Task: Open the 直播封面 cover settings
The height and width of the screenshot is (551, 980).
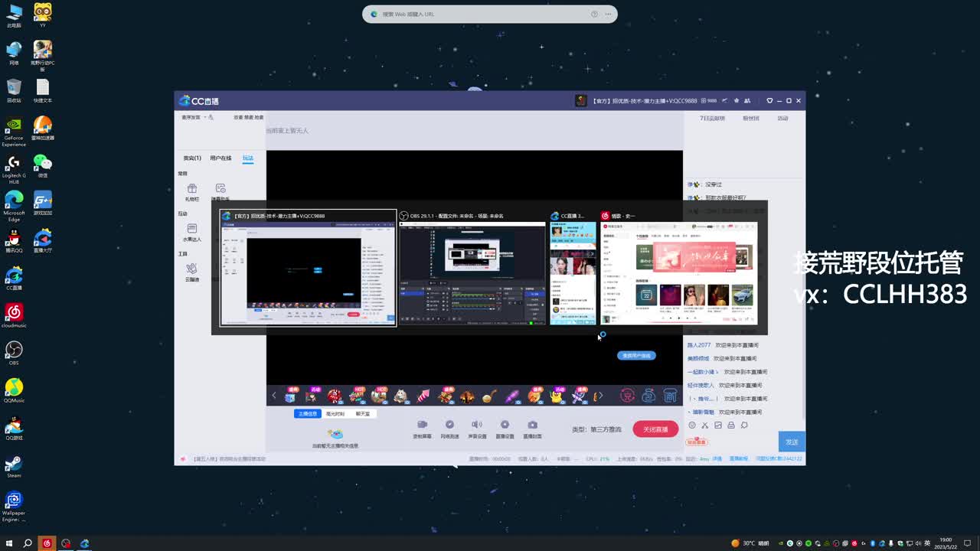Action: point(531,425)
